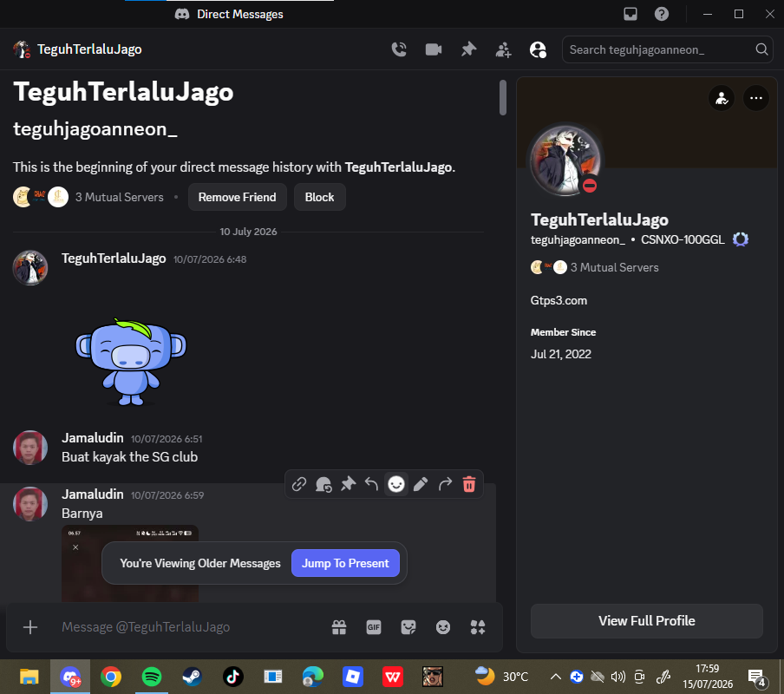Add reaction with smiley icon in message toolbar
Screen dimensions: 784x694
[396, 485]
